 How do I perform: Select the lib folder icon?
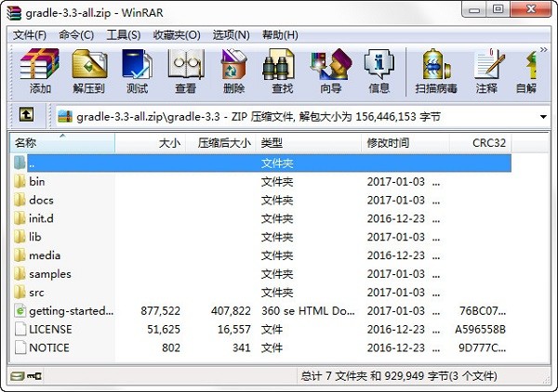pos(20,237)
